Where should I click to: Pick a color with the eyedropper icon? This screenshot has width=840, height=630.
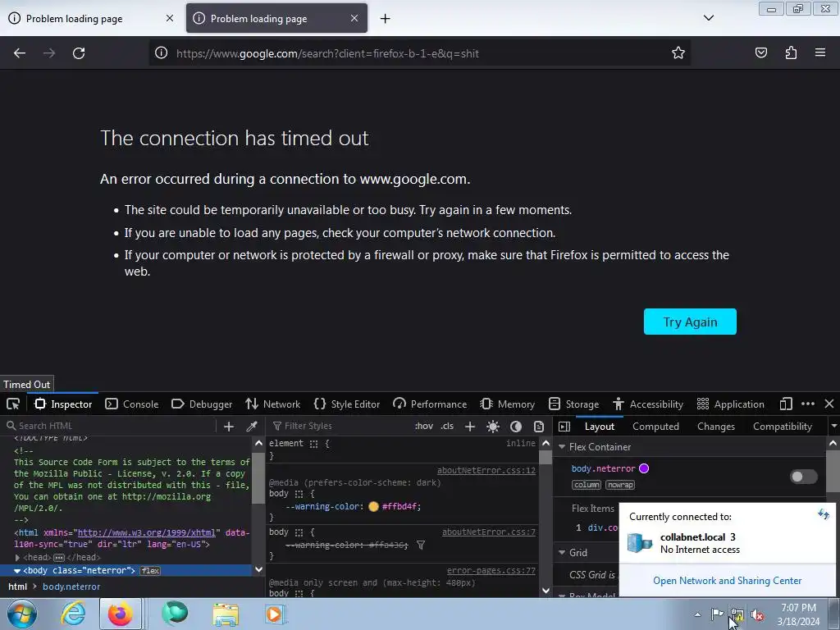click(x=251, y=427)
